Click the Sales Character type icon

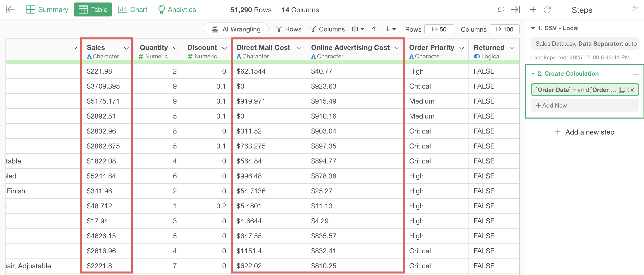[x=89, y=56]
